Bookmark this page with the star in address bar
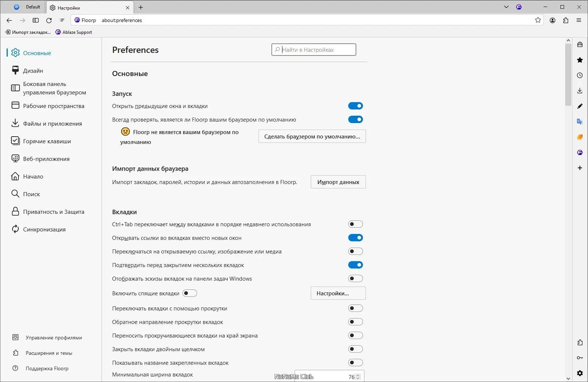The image size is (588, 382). pos(538,20)
